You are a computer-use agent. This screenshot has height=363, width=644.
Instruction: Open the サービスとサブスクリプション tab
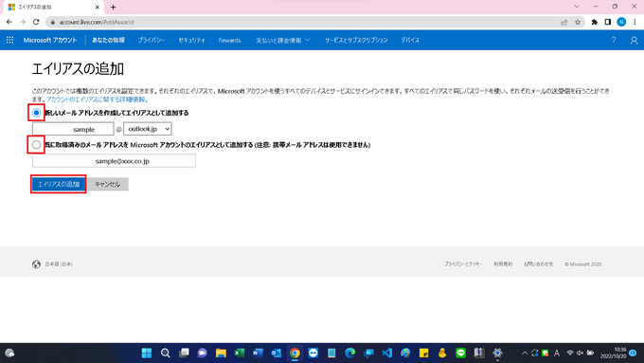point(356,41)
